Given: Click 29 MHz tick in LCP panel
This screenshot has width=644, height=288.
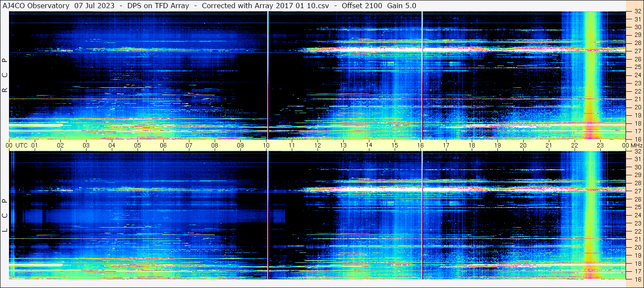Looking at the screenshot, I should point(638,175).
